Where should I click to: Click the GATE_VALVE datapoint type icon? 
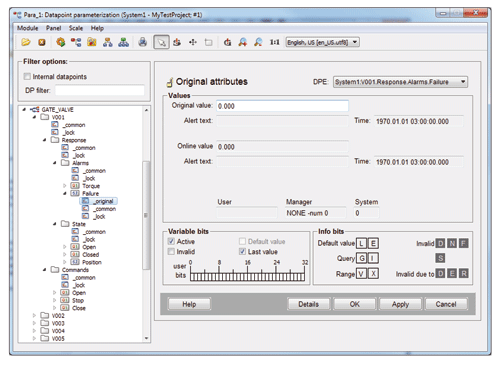35,110
